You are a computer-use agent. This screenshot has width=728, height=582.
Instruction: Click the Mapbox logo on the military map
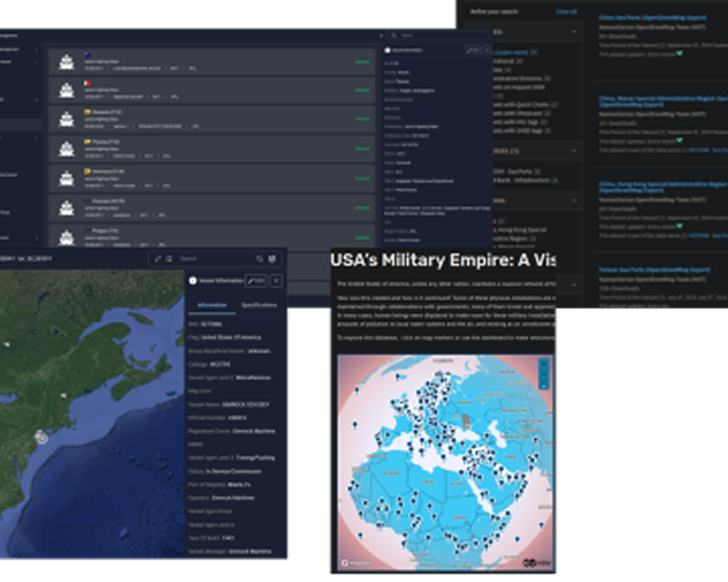click(350, 563)
